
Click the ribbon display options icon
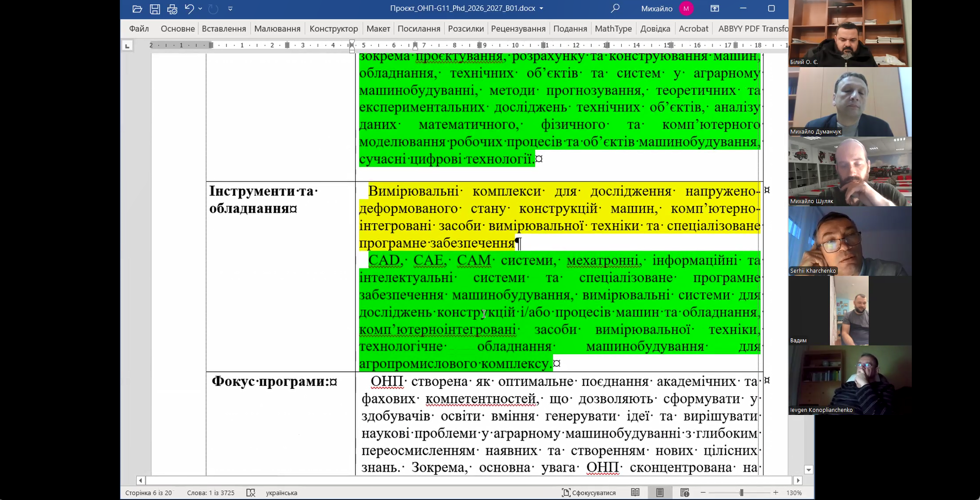715,9
